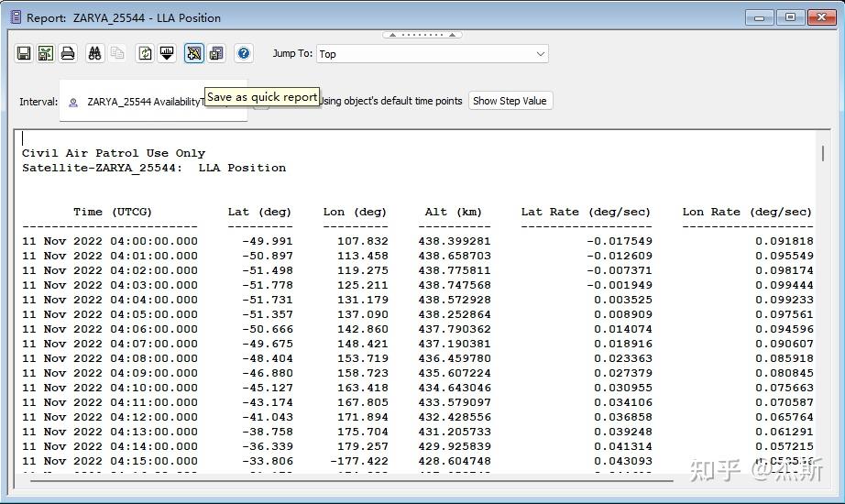The width and height of the screenshot is (845, 504).
Task: Click the Lat Rate (deg/sec) column header
Action: pyautogui.click(x=586, y=212)
